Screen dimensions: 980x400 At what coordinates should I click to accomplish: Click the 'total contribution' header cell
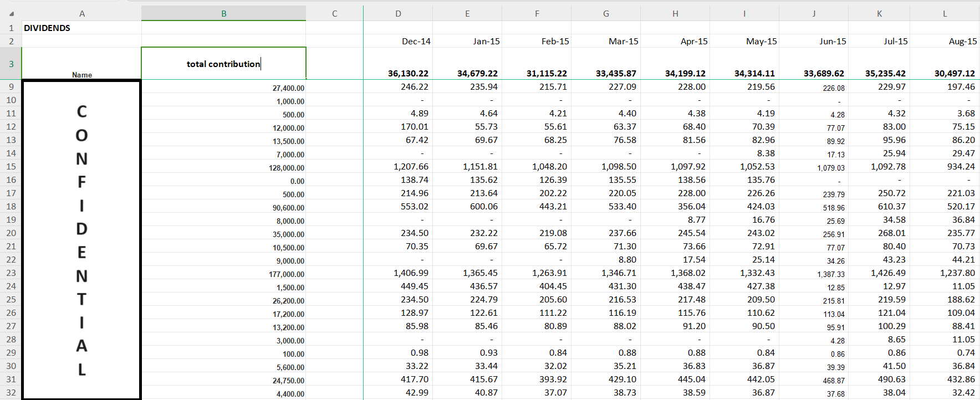tap(224, 64)
